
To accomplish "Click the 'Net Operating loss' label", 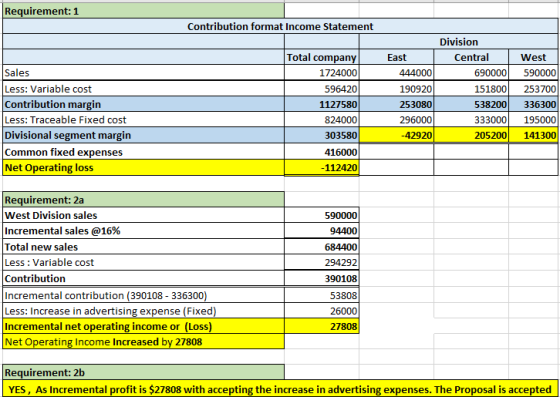I will [144, 167].
